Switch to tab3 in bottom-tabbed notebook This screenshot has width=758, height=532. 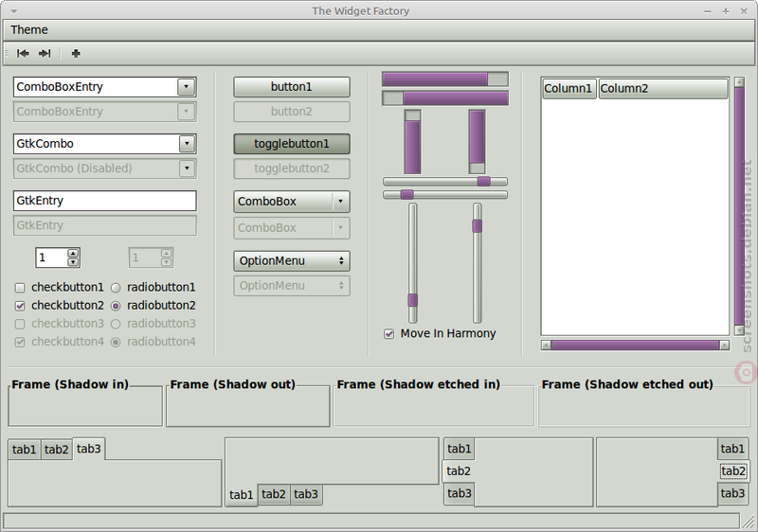click(306, 494)
